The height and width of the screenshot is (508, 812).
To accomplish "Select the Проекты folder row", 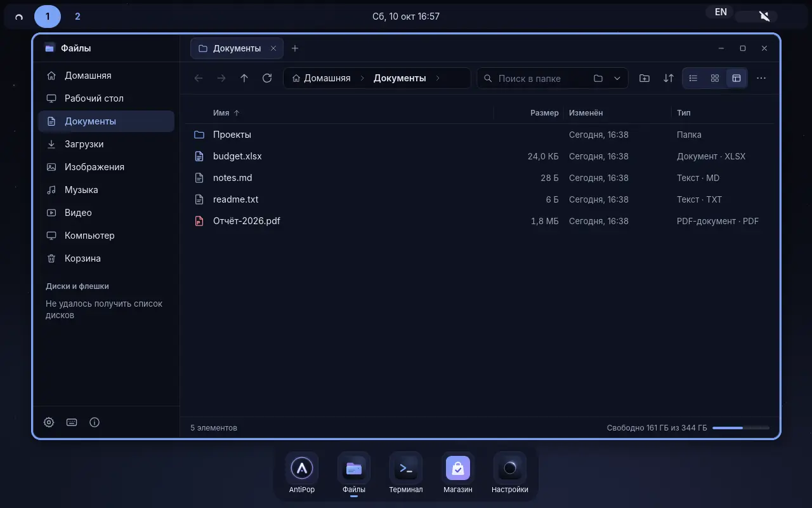I will click(480, 135).
